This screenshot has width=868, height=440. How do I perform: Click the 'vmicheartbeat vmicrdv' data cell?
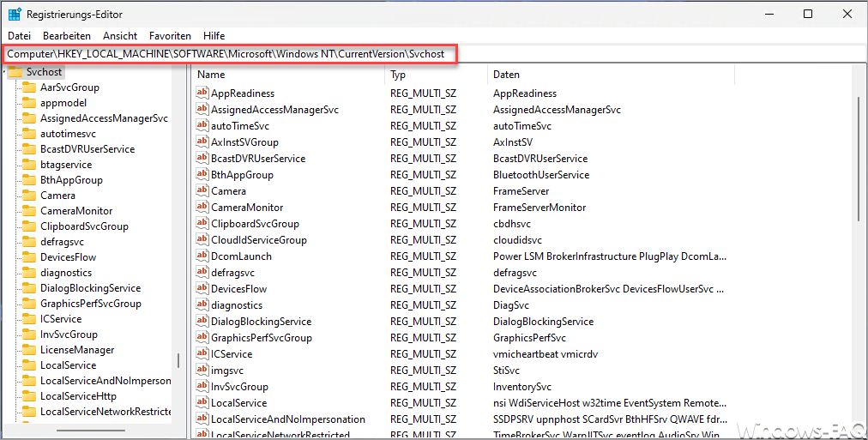[x=546, y=354]
